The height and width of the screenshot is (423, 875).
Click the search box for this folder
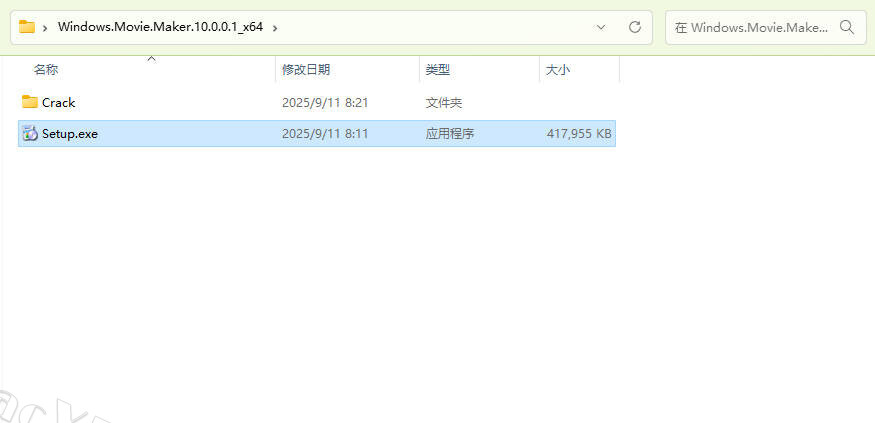(x=764, y=27)
